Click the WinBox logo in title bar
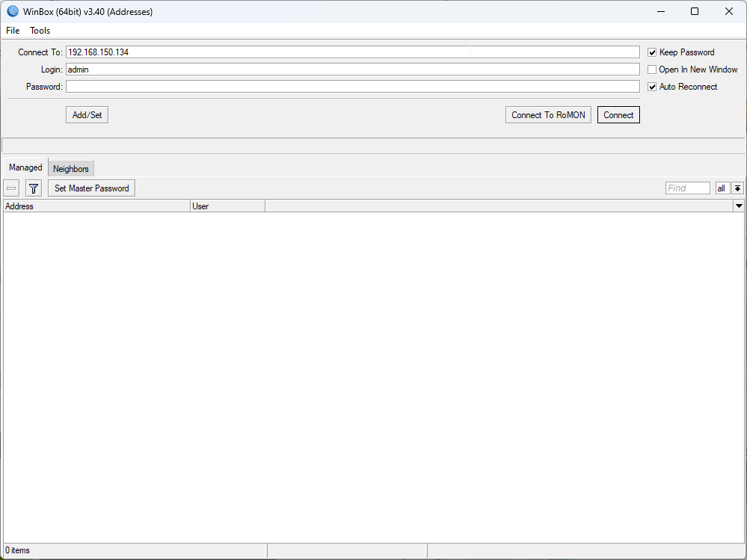Viewport: 747px width, 560px height. pos(13,11)
